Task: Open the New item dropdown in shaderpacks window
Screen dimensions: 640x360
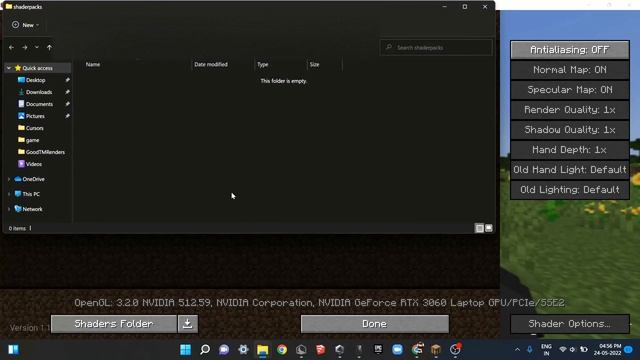Action: (25, 25)
